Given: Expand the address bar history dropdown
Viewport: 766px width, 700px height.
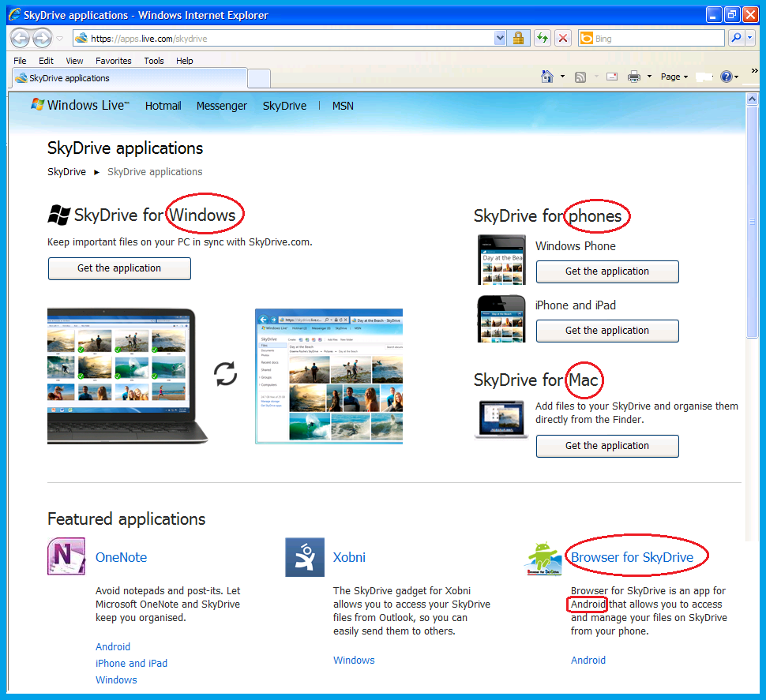Looking at the screenshot, I should coord(500,38).
